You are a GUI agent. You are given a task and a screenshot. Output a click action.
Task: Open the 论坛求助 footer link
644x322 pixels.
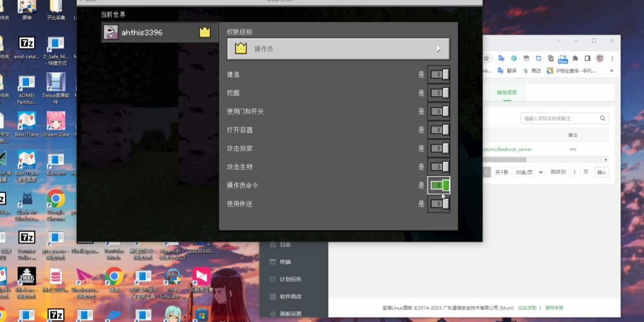click(527, 308)
